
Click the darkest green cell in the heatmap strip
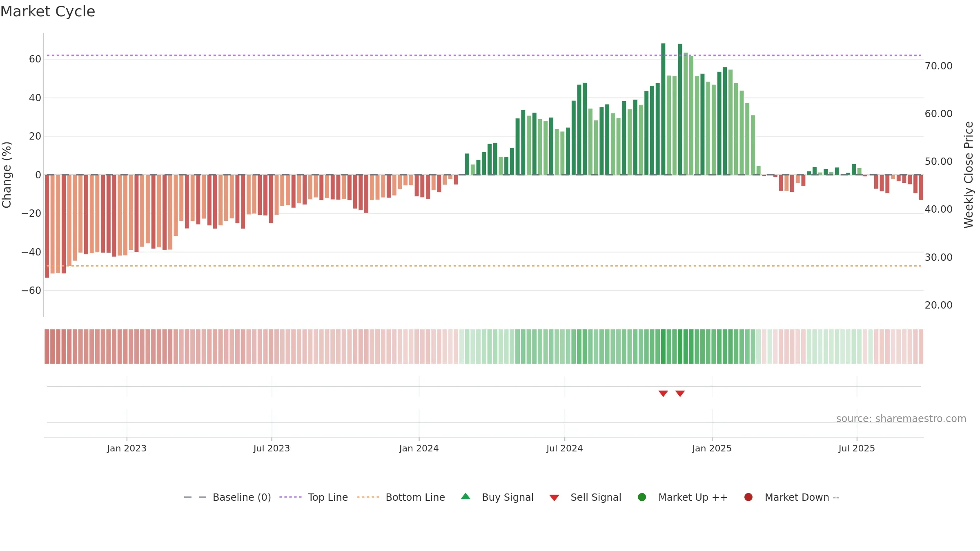point(663,347)
